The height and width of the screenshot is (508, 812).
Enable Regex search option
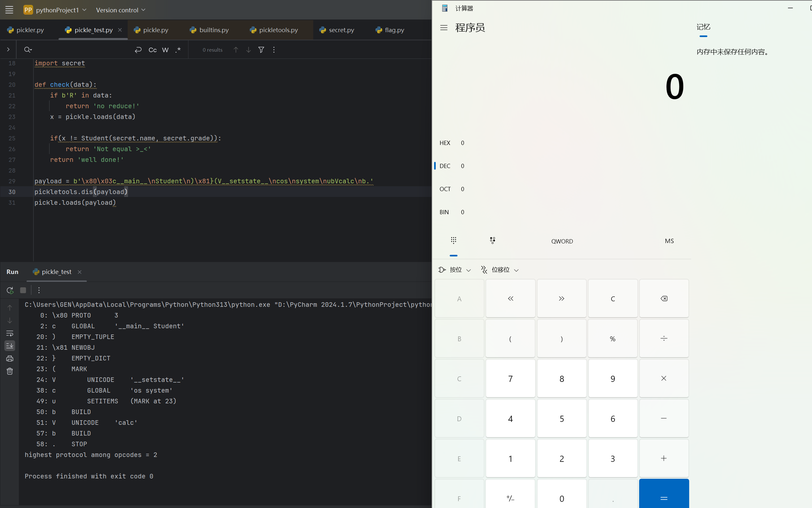coord(178,50)
